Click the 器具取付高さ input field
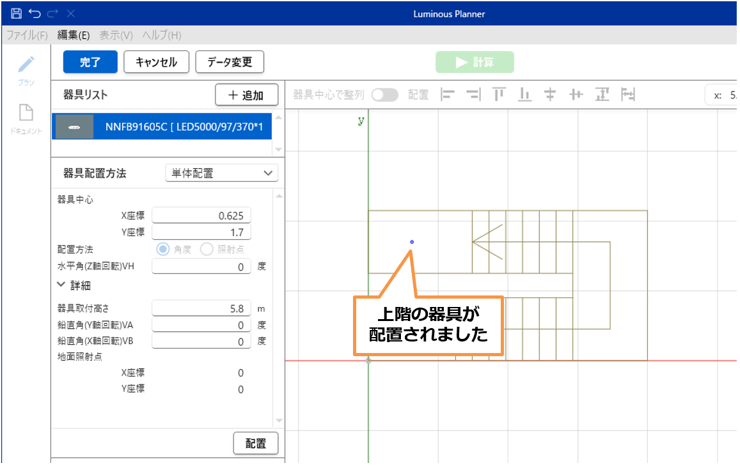 (201, 309)
